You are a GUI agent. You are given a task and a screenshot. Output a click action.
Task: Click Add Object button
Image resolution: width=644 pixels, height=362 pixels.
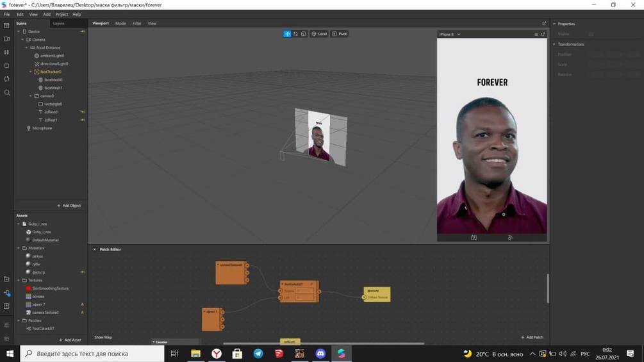pos(69,206)
